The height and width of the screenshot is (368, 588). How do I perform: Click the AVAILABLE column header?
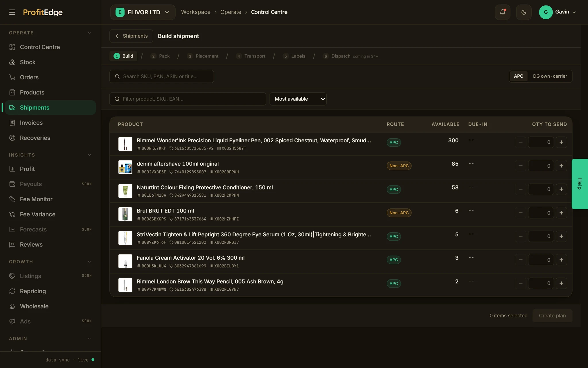[445, 124]
